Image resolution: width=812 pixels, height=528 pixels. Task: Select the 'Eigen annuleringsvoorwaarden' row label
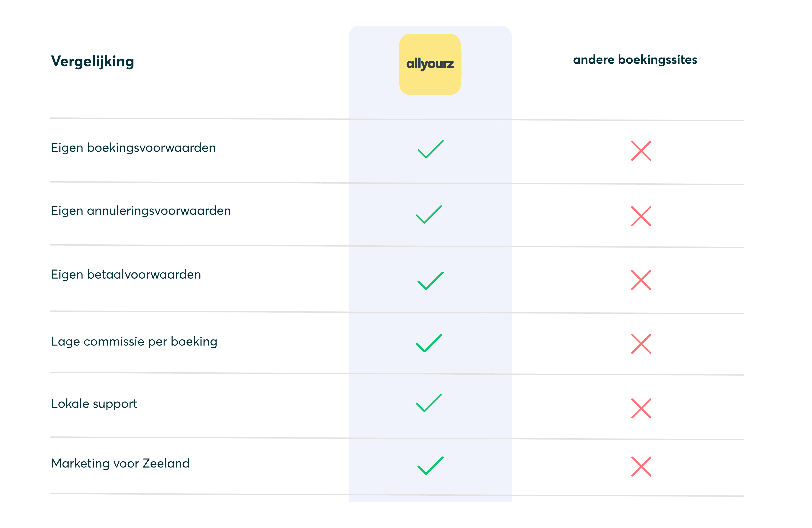141,211
